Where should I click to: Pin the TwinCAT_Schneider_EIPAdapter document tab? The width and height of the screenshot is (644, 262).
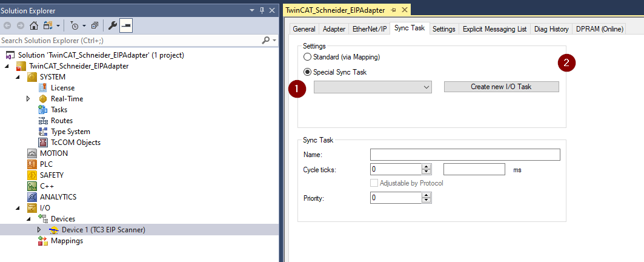pyautogui.click(x=393, y=10)
